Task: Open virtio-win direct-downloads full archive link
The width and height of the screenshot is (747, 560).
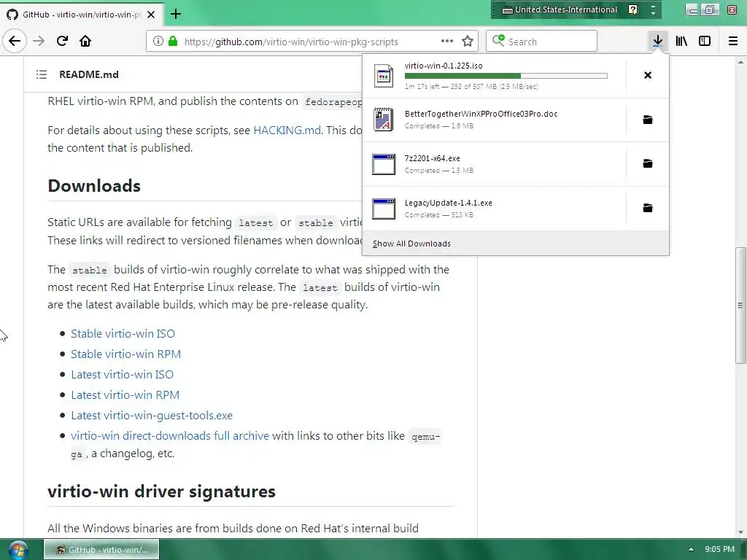Action: tap(170, 436)
